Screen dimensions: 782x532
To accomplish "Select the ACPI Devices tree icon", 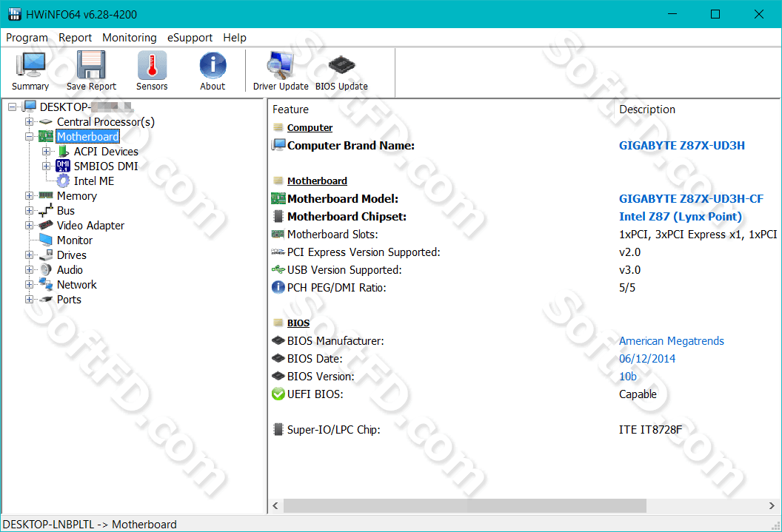I will coord(63,152).
